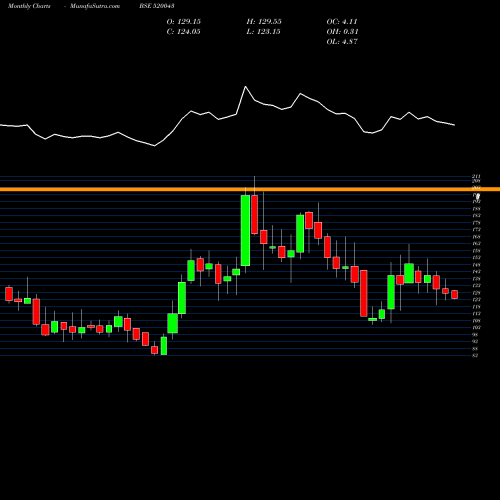Click the 98 price axis label

click(475, 335)
